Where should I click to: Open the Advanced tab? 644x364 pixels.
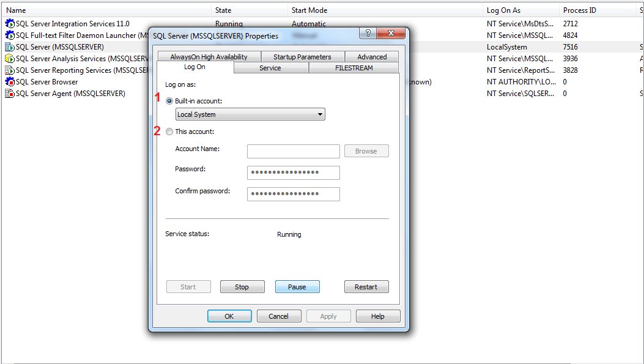click(x=372, y=57)
